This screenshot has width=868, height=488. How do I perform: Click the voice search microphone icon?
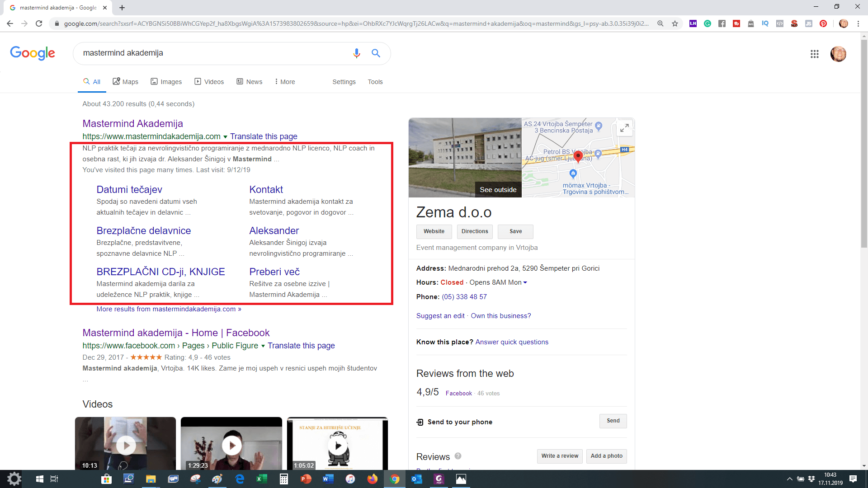pos(356,53)
